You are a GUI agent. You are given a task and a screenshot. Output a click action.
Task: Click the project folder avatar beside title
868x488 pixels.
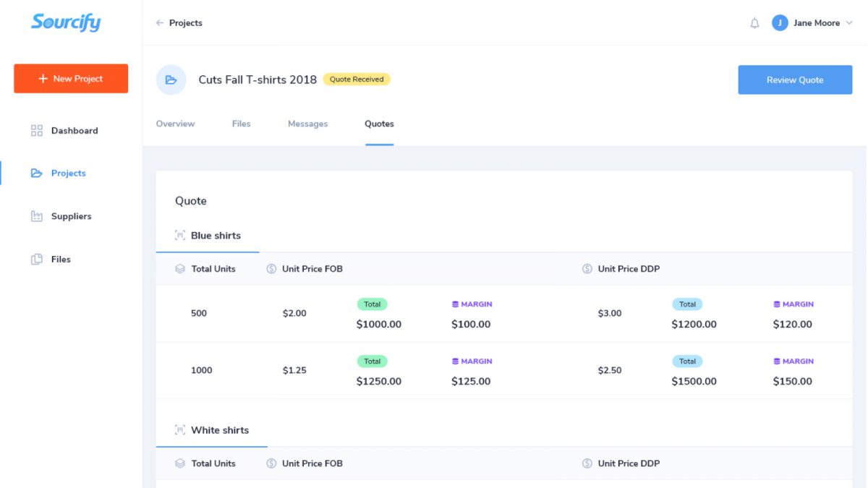tap(171, 80)
